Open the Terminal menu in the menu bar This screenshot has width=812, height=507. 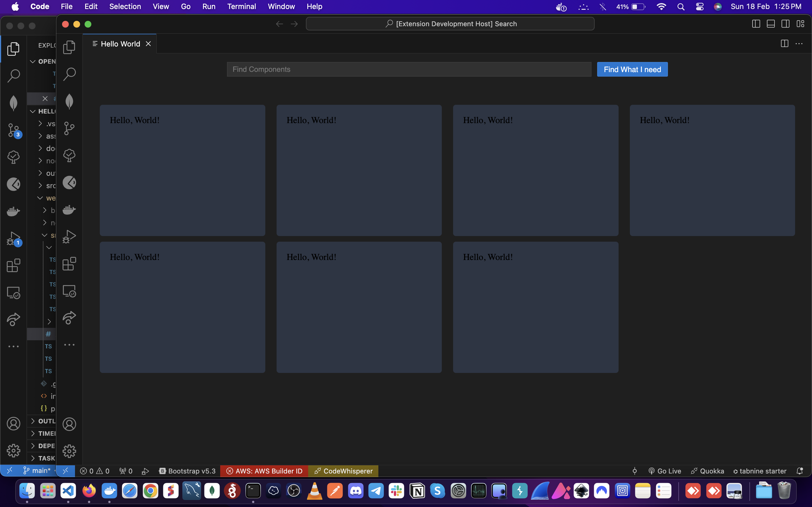click(242, 6)
